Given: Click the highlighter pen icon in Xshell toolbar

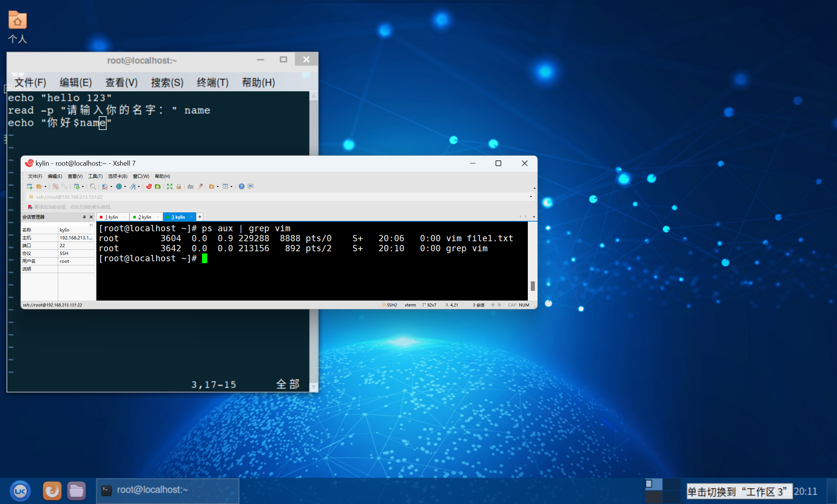Looking at the screenshot, I should point(200,186).
